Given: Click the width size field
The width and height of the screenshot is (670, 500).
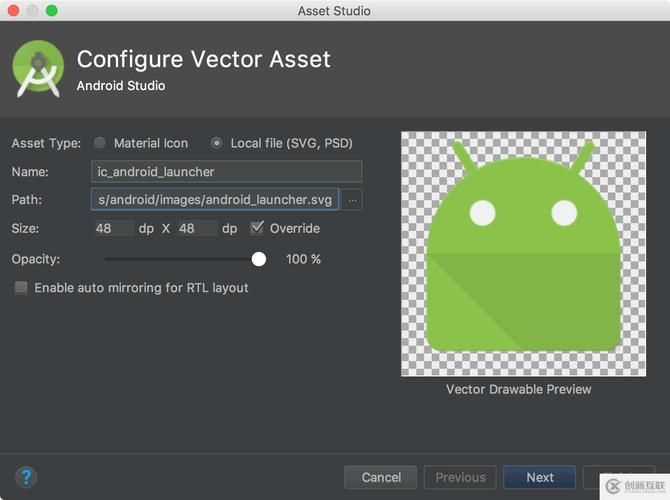Looking at the screenshot, I should pos(113,228).
